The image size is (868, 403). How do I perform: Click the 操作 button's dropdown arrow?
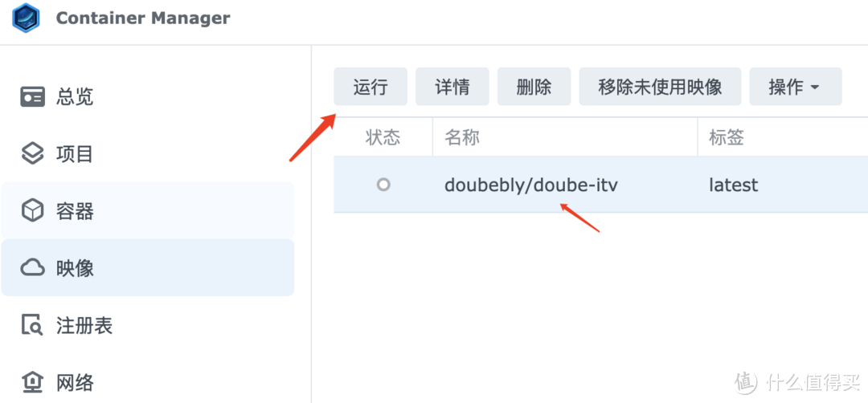pyautogui.click(x=814, y=88)
